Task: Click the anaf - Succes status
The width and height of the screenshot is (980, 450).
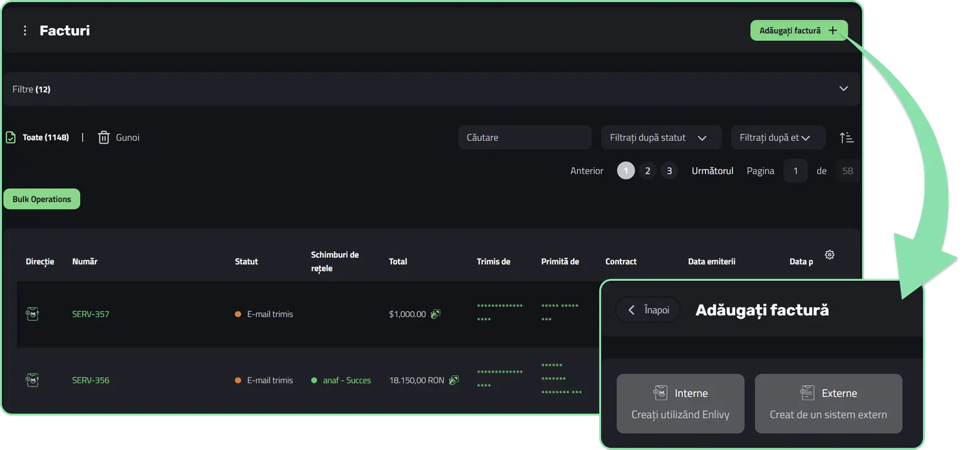Action: 341,380
